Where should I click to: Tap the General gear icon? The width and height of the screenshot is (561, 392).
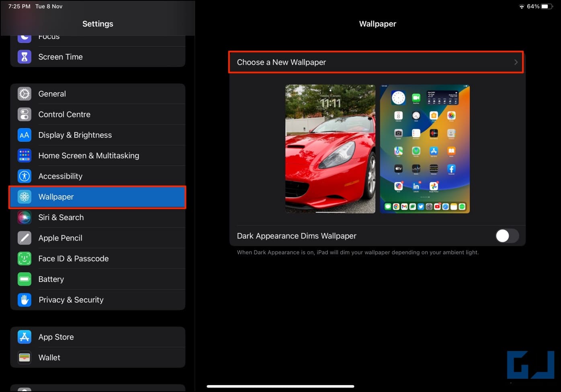click(25, 94)
